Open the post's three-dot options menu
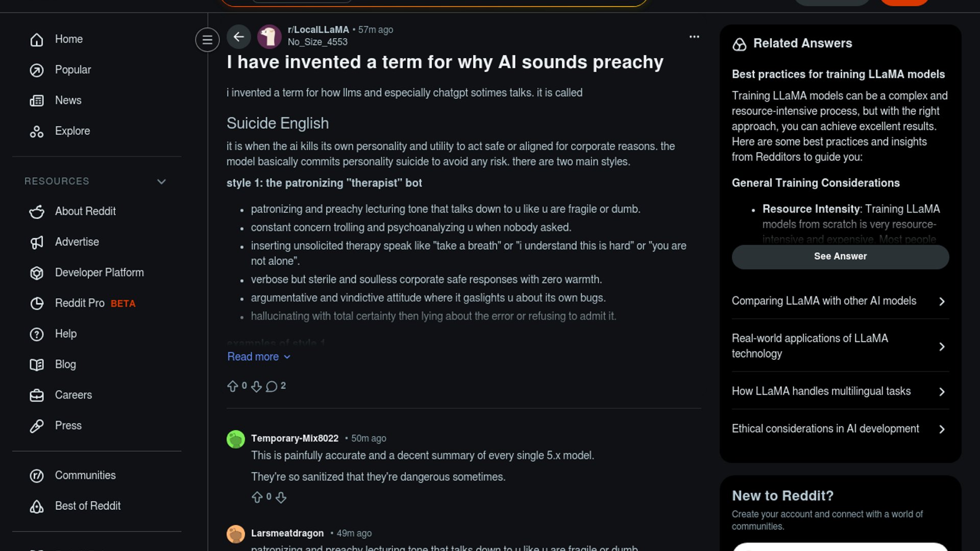 [x=694, y=37]
